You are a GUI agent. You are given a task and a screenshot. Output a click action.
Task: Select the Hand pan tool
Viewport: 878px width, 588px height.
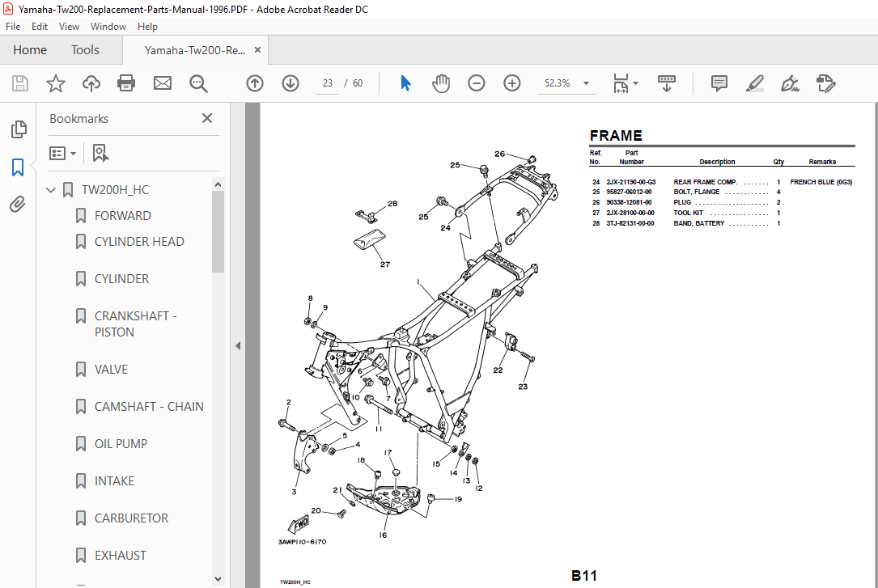441,83
